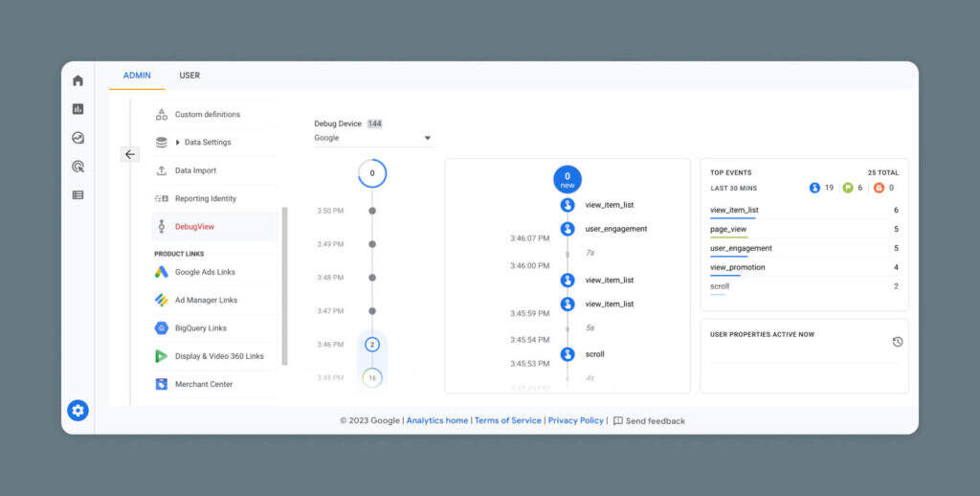The height and width of the screenshot is (496, 980).
Task: Open the Explore icon in left sidebar
Action: click(x=78, y=138)
